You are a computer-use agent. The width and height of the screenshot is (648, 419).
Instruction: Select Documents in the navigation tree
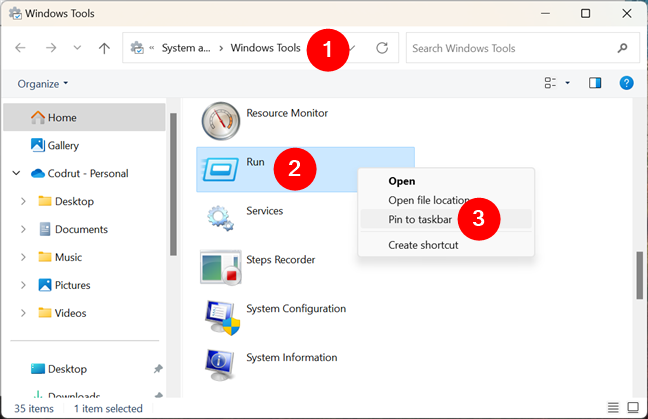click(81, 229)
